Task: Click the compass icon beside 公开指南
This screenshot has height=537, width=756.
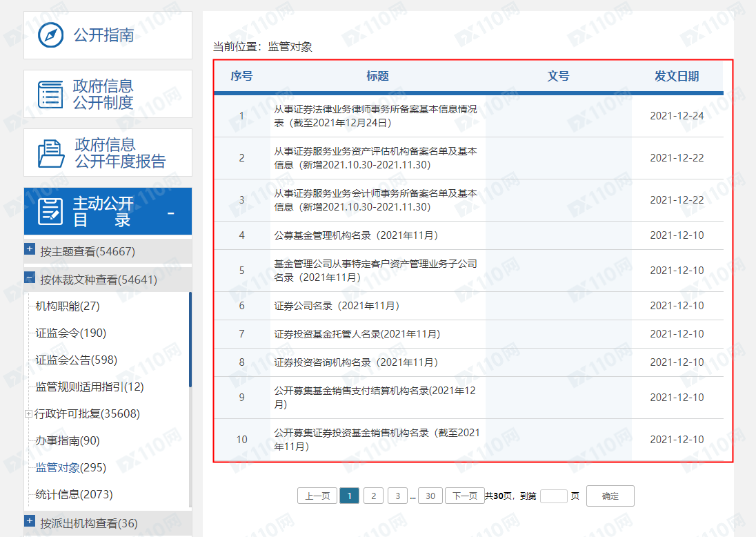Action: [50, 35]
